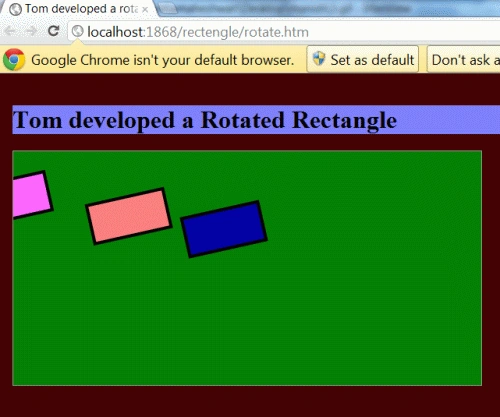Click the dark blue rotated rectangle
Screen dimensions: 500x417
click(x=224, y=229)
